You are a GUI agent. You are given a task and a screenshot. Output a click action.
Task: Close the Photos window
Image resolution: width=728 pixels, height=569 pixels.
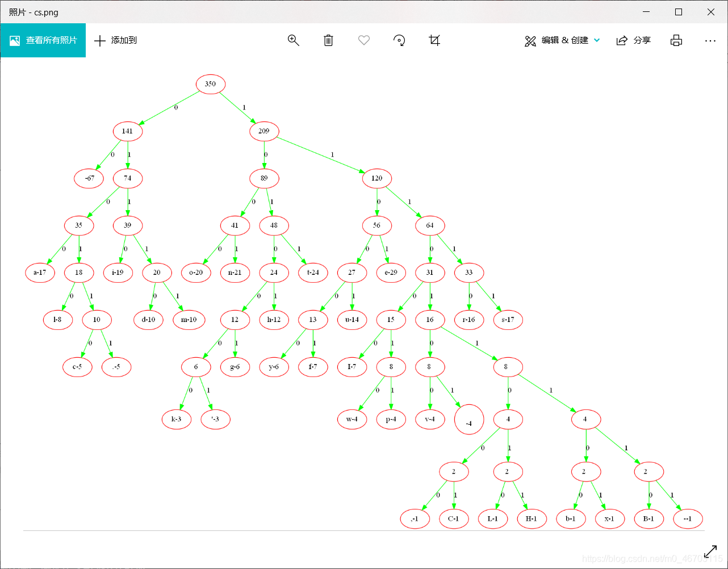711,11
